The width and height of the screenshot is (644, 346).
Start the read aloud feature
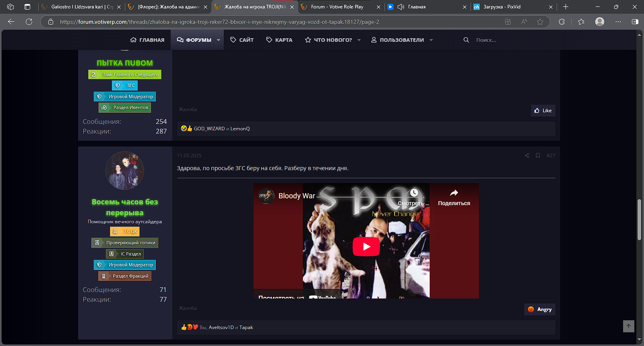(524, 22)
